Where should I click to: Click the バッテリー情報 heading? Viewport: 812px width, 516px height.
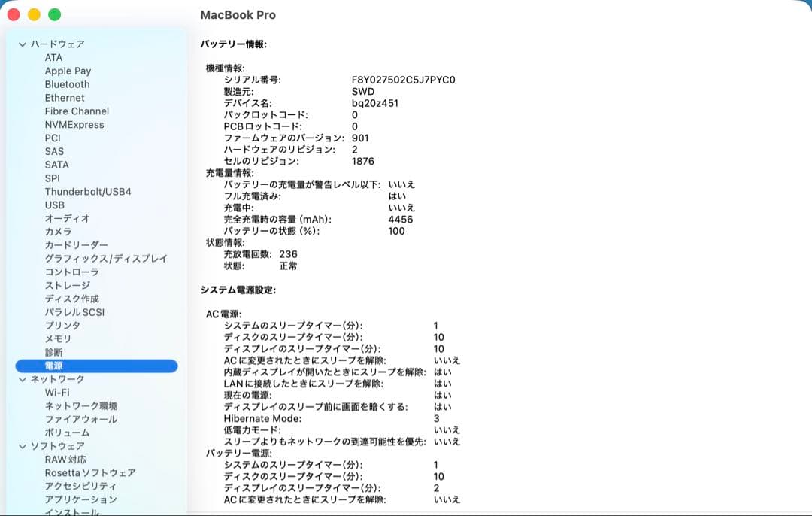pos(234,44)
